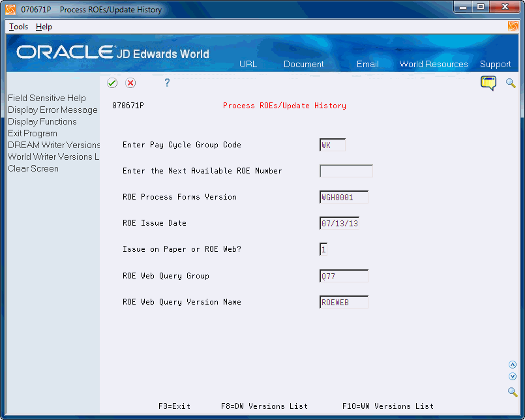Screen dimensions: 525x420
Task: Click the application icon in title bar
Action: point(10,10)
